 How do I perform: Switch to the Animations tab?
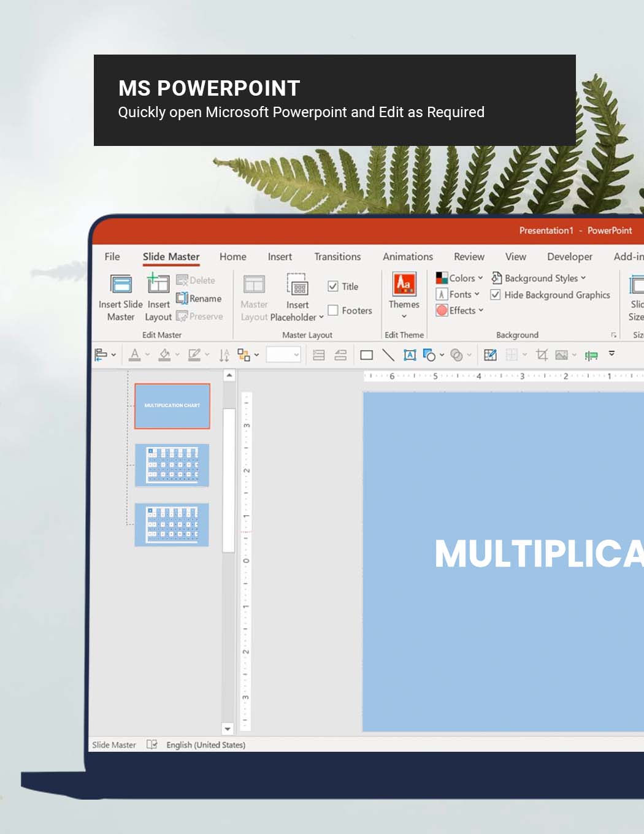(x=407, y=256)
